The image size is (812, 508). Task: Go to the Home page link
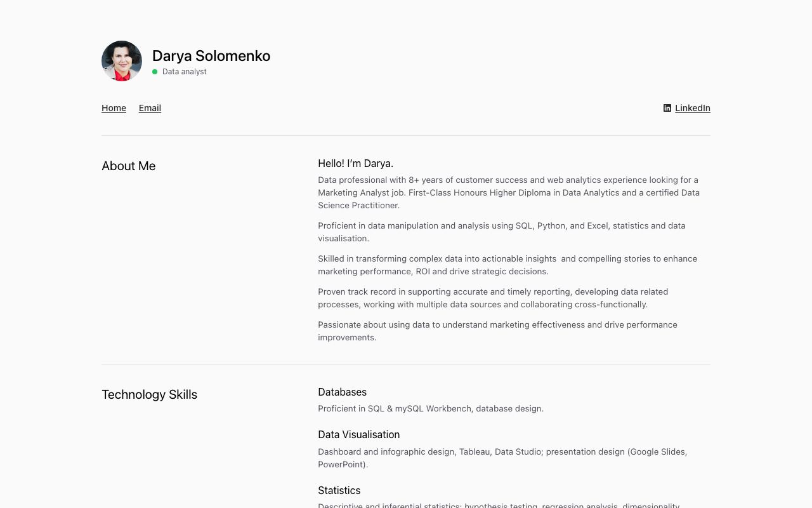coord(114,108)
